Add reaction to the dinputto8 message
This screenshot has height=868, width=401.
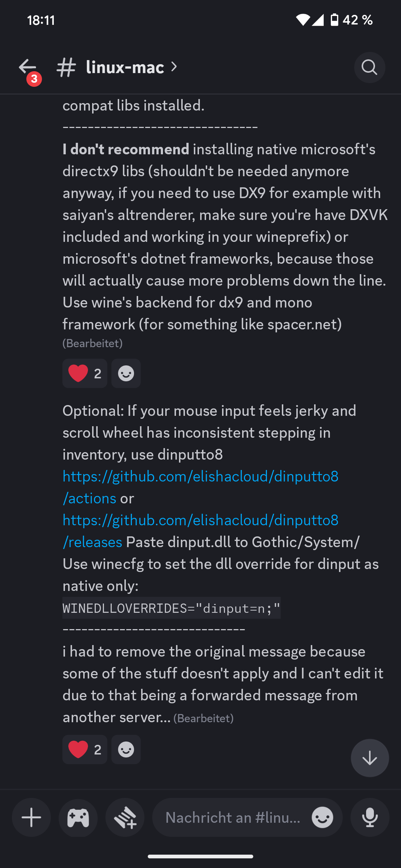click(x=126, y=750)
